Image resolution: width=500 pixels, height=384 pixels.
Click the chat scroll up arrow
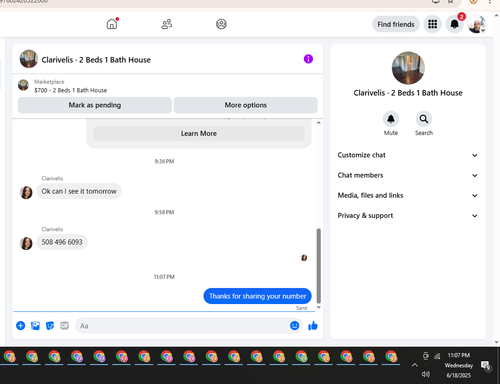tap(319, 123)
